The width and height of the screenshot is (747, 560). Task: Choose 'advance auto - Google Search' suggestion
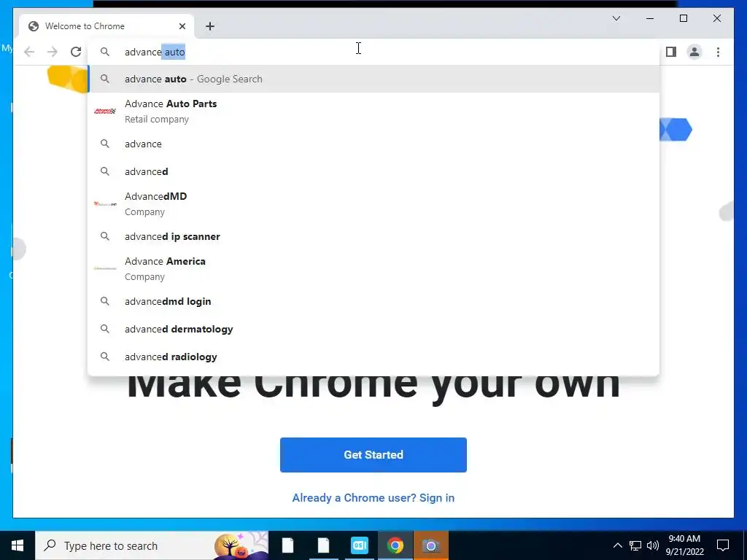coord(374,79)
